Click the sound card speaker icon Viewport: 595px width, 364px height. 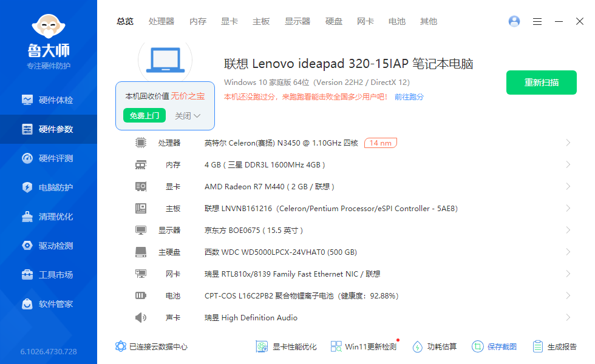(x=141, y=318)
